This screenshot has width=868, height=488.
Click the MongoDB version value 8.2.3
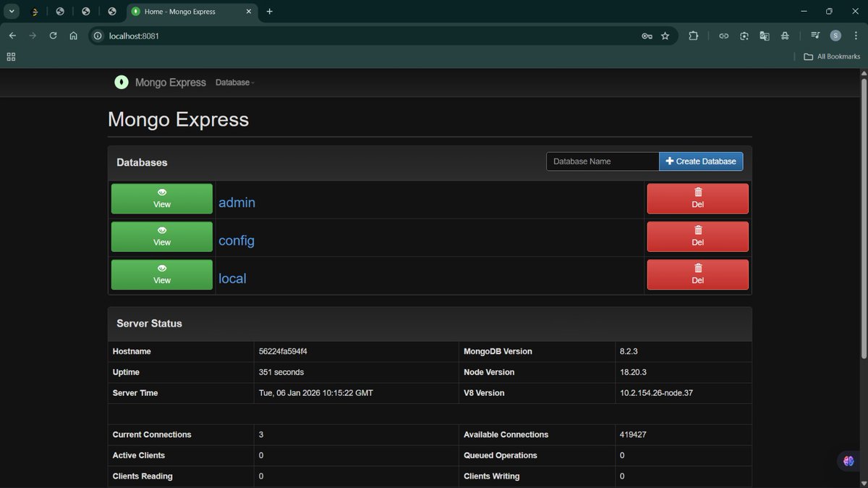629,351
